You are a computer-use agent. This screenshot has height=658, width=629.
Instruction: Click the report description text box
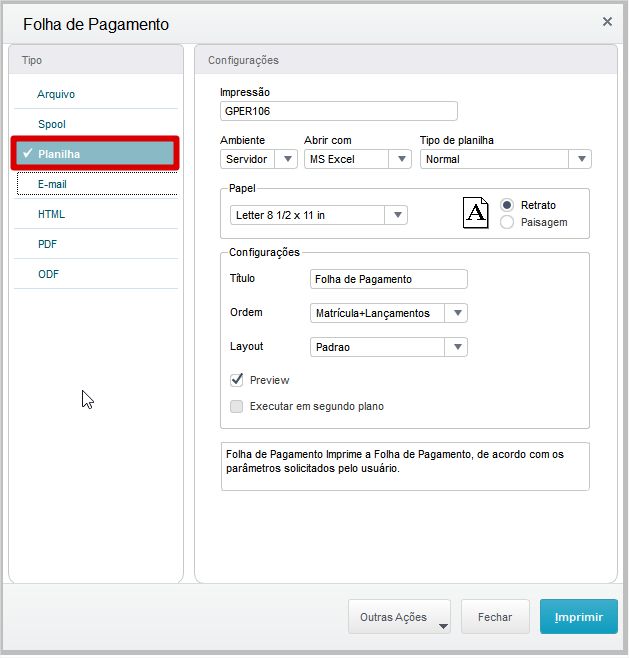click(405, 467)
